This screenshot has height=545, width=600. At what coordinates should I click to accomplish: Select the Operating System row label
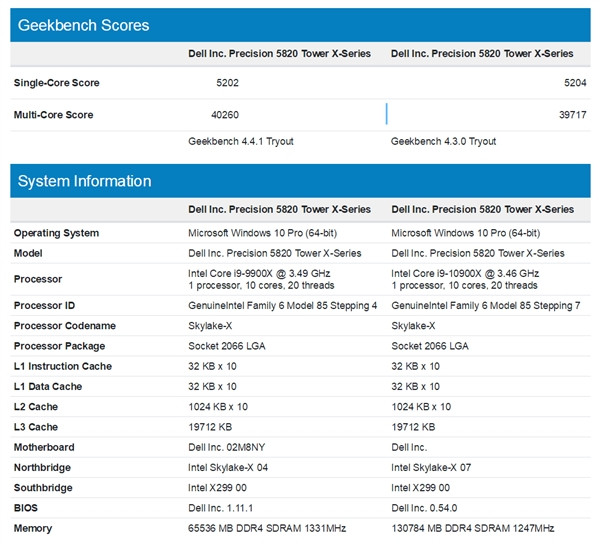pos(56,233)
